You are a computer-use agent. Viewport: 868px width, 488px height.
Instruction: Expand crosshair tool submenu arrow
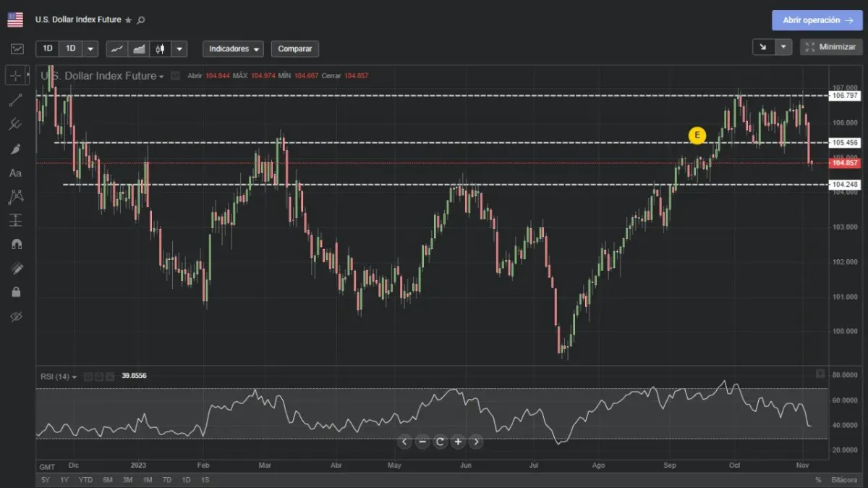[28, 75]
